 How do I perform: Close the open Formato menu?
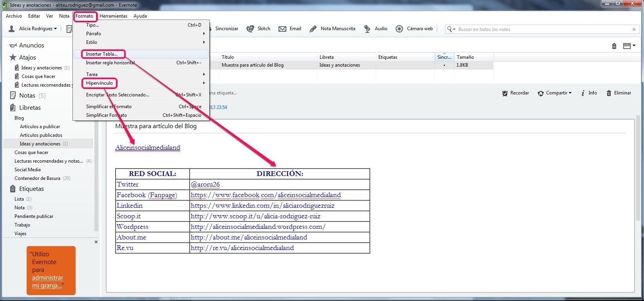tap(85, 16)
